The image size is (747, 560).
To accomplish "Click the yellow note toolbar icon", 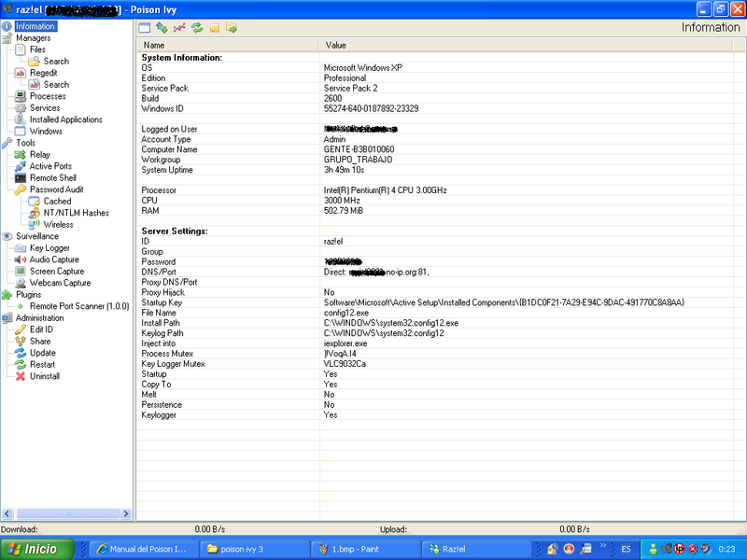I will click(215, 28).
